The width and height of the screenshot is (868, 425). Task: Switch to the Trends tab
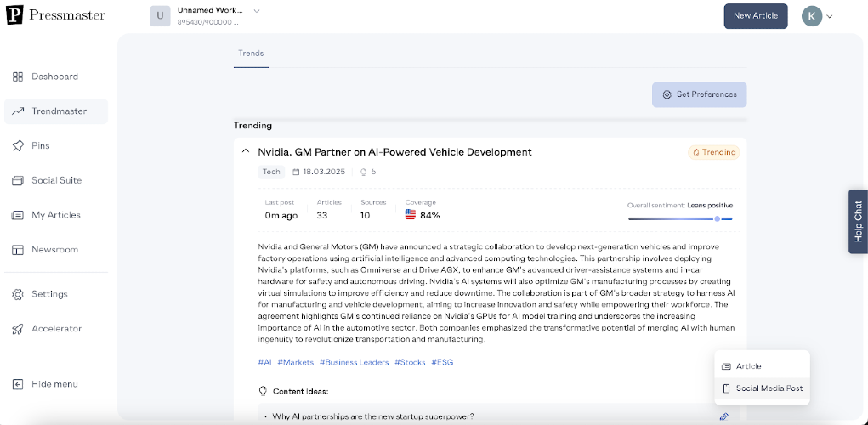point(251,54)
